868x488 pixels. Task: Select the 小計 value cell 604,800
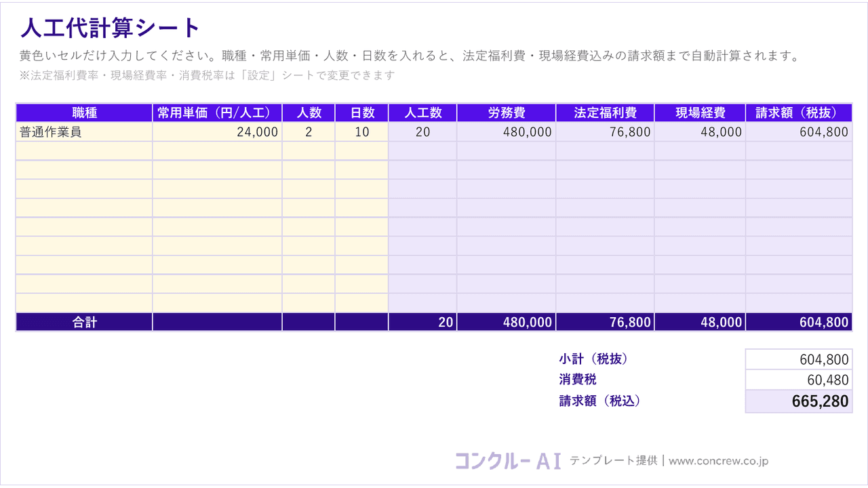tap(799, 359)
